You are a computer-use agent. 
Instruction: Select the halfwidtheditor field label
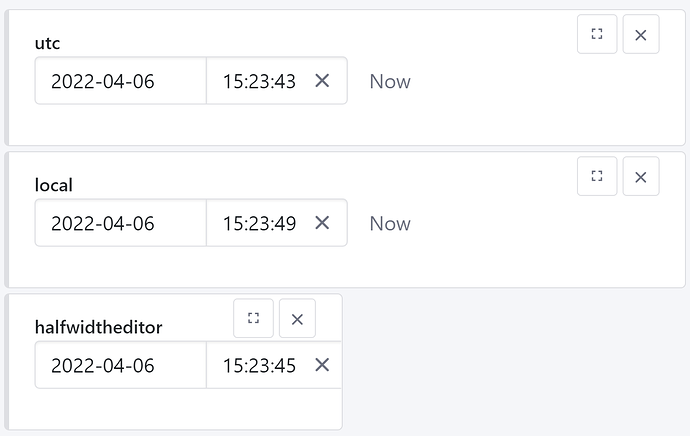[99, 327]
